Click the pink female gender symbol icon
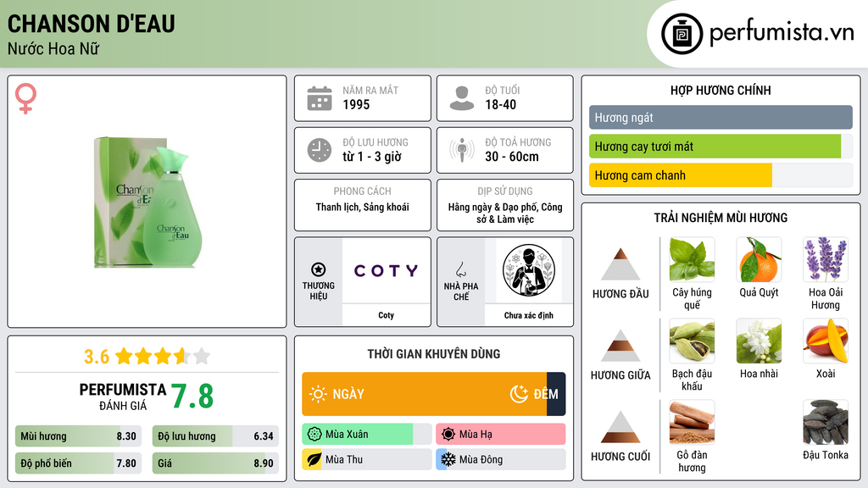 pyautogui.click(x=25, y=98)
